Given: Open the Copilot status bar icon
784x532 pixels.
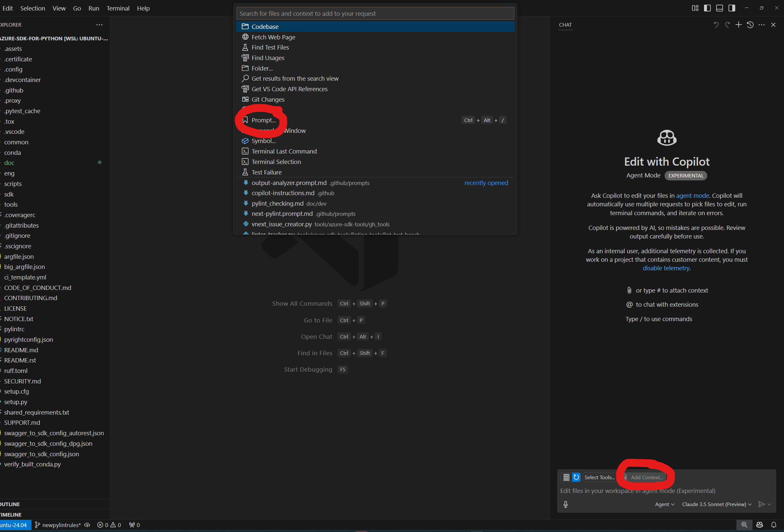Looking at the screenshot, I should click(x=759, y=525).
